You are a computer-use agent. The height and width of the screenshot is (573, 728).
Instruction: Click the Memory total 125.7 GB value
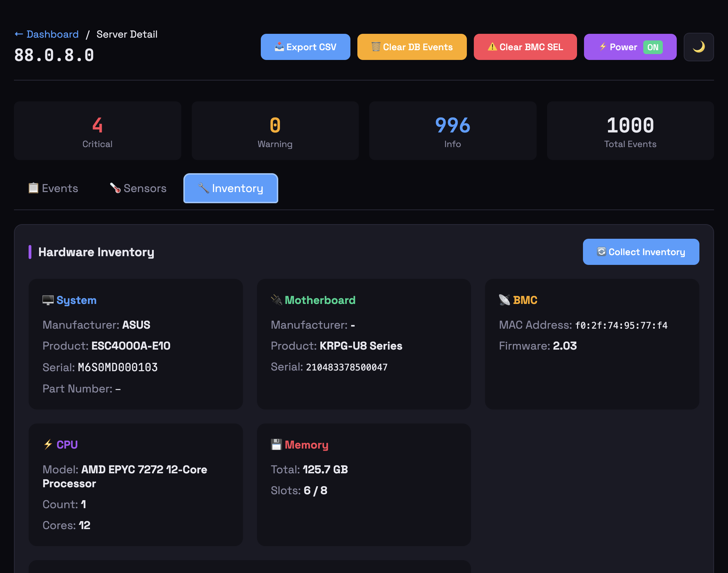pyautogui.click(x=325, y=469)
